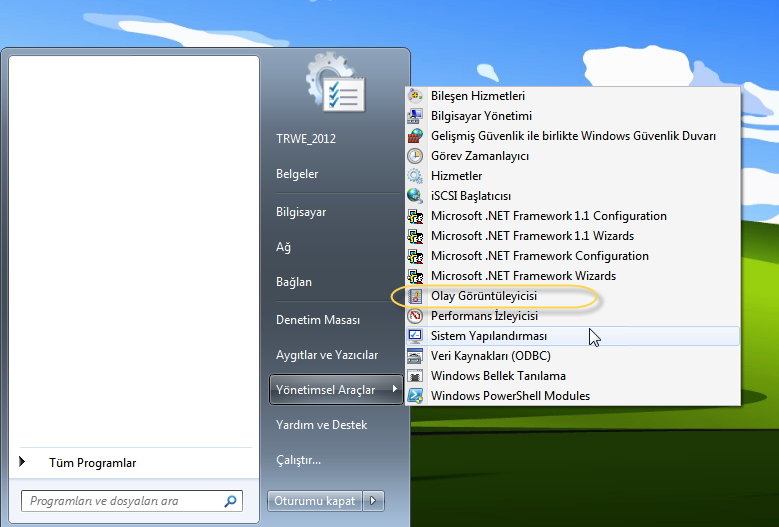The image size is (779, 527).
Task: Open Veri Kaynakları (ODBC) text
Action: (490, 356)
